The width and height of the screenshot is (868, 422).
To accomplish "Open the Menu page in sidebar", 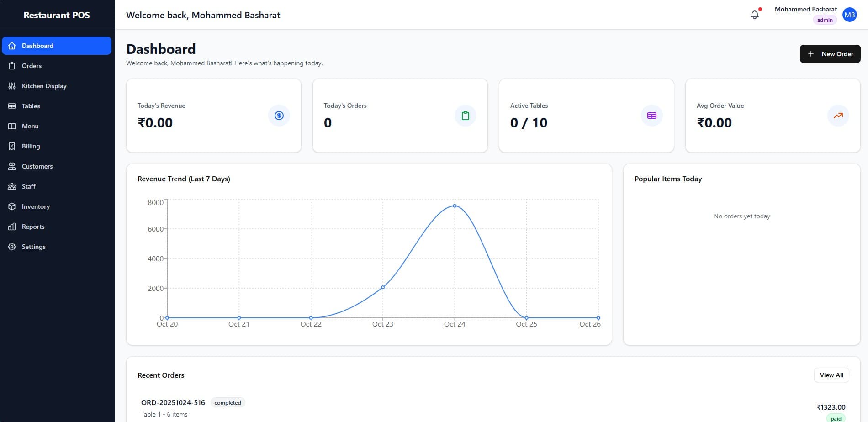I will click(x=30, y=126).
